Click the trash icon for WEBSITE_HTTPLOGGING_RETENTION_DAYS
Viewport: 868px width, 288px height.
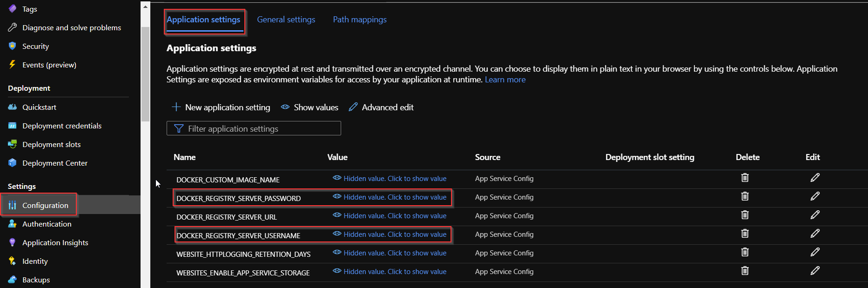pos(745,252)
